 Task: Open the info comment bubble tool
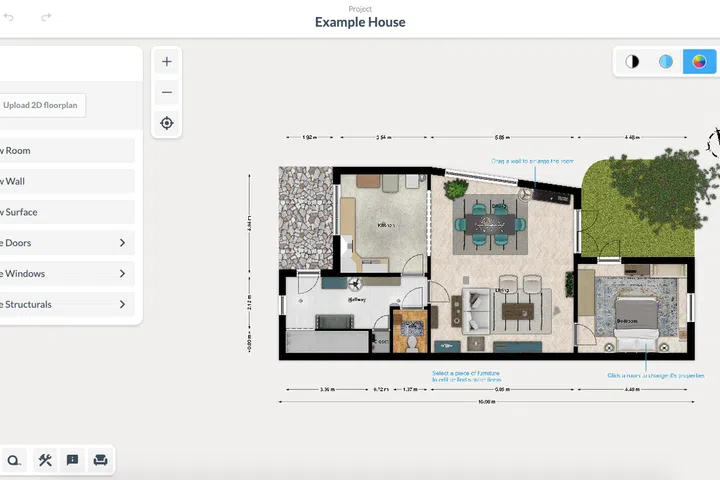point(72,460)
